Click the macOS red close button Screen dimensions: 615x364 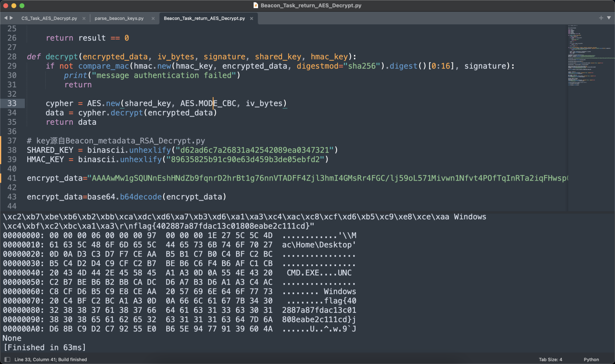point(5,5)
